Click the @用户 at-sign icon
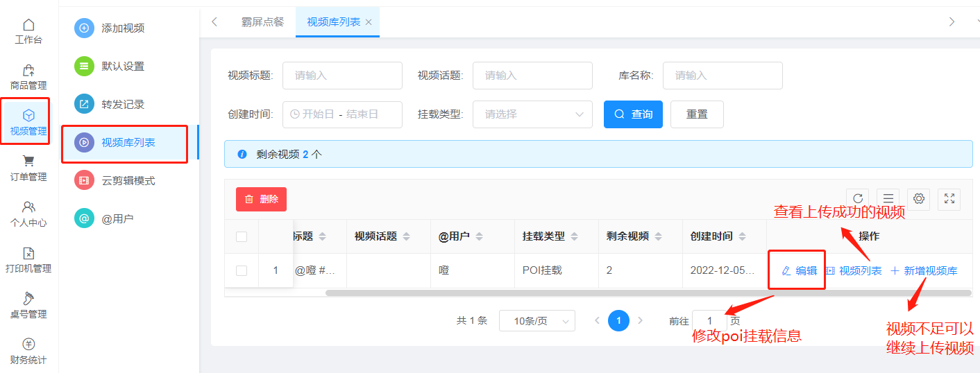 pyautogui.click(x=84, y=219)
